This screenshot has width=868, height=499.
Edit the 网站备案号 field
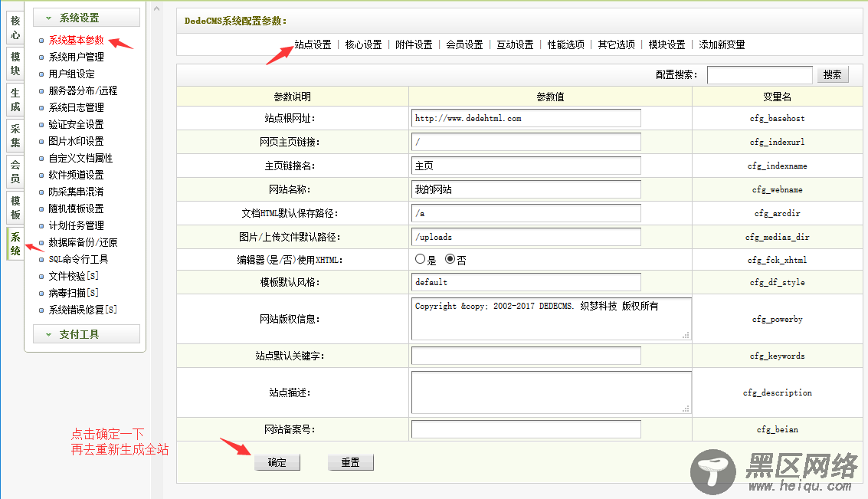tap(526, 429)
